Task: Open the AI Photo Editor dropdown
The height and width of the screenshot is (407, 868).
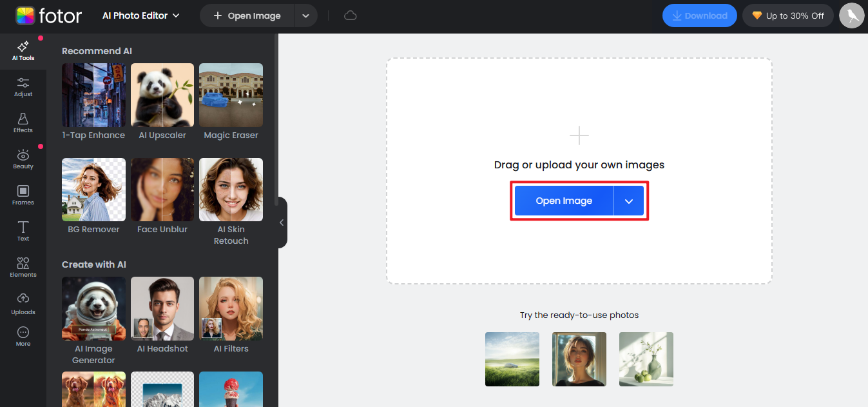Action: [141, 15]
